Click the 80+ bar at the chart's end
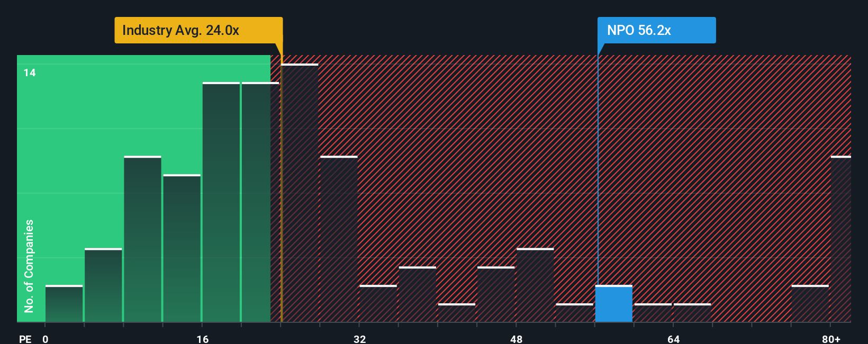The width and height of the screenshot is (868, 344). 841,239
